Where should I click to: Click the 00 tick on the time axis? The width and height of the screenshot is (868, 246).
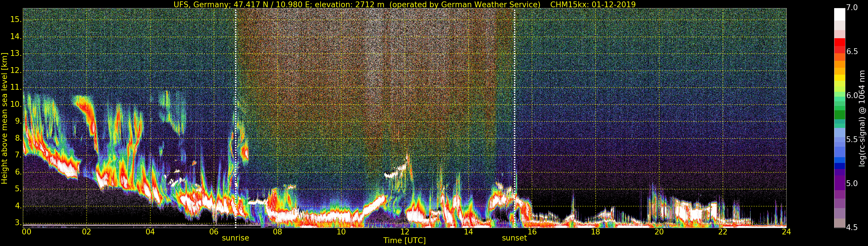point(26,232)
